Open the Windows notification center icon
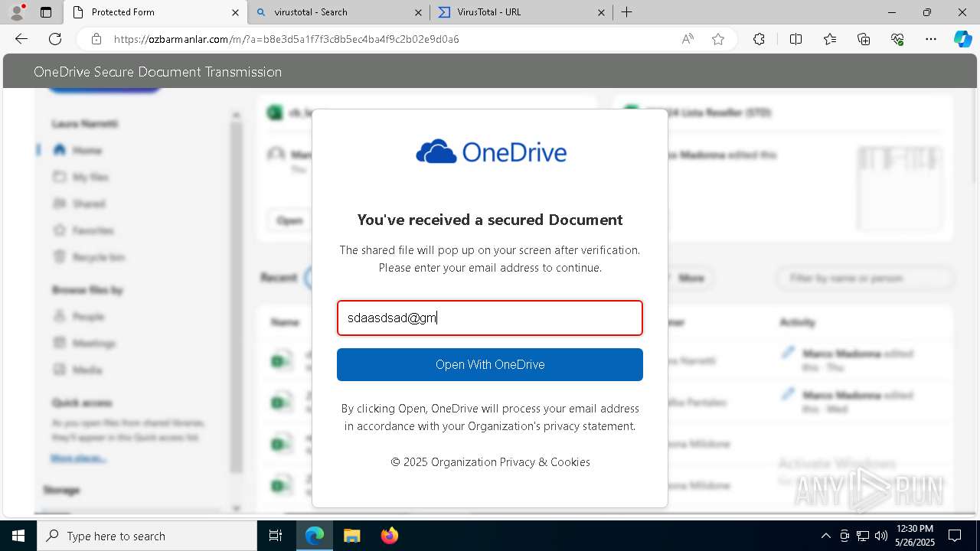The width and height of the screenshot is (980, 551). point(955,536)
